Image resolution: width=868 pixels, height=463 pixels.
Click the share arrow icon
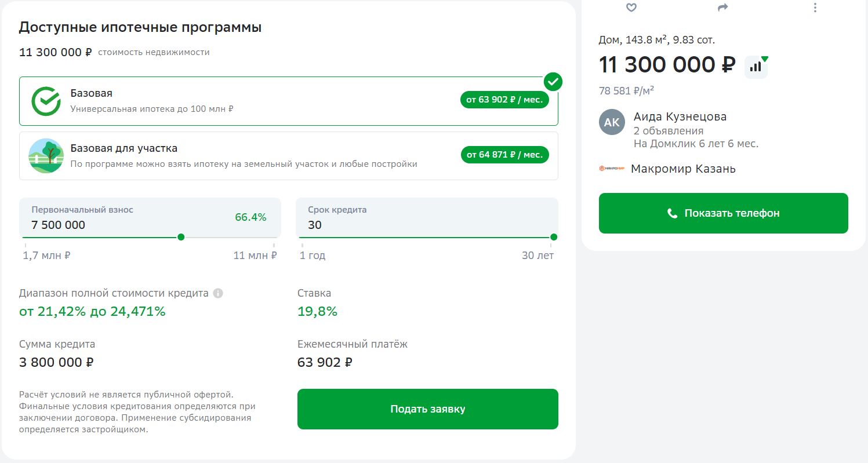(722, 8)
